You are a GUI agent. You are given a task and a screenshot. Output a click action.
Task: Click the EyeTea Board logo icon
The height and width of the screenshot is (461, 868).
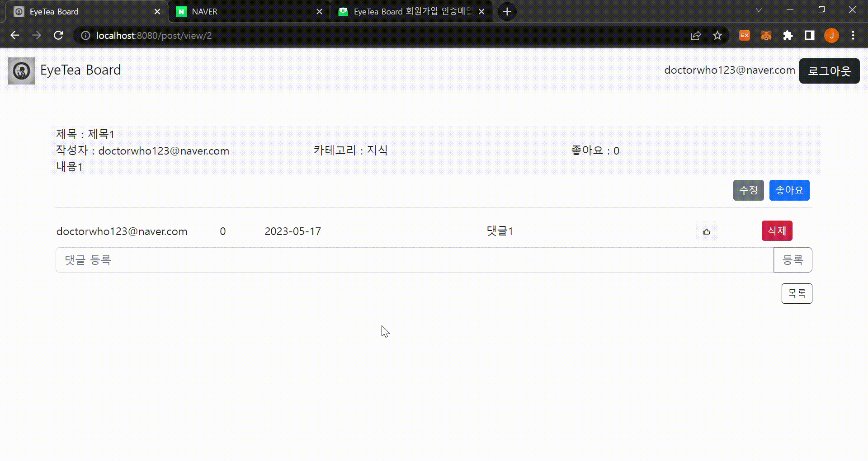[x=21, y=71]
